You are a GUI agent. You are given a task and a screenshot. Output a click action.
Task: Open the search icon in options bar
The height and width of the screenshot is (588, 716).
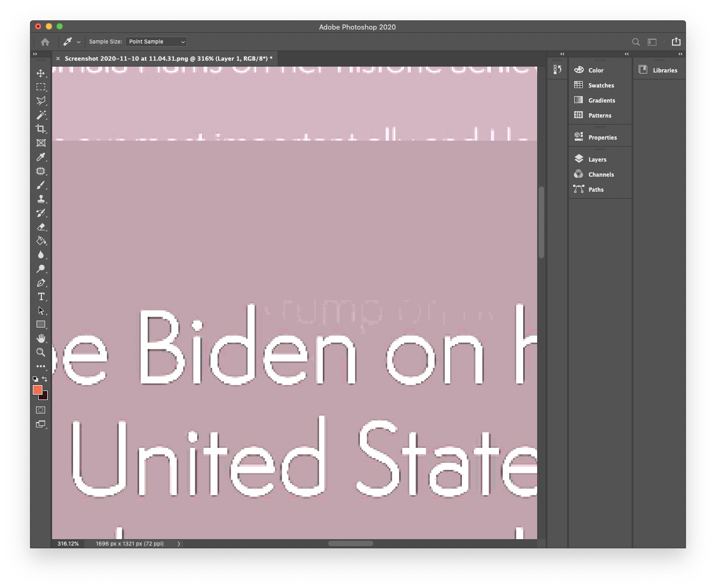[x=636, y=42]
